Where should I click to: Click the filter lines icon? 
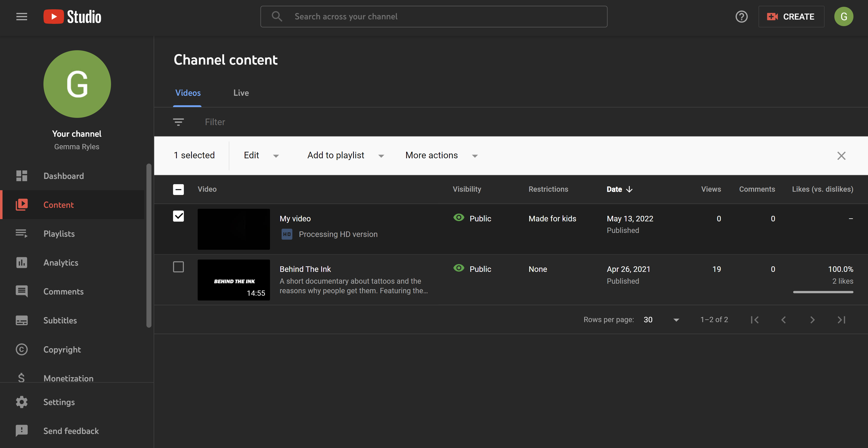(178, 122)
